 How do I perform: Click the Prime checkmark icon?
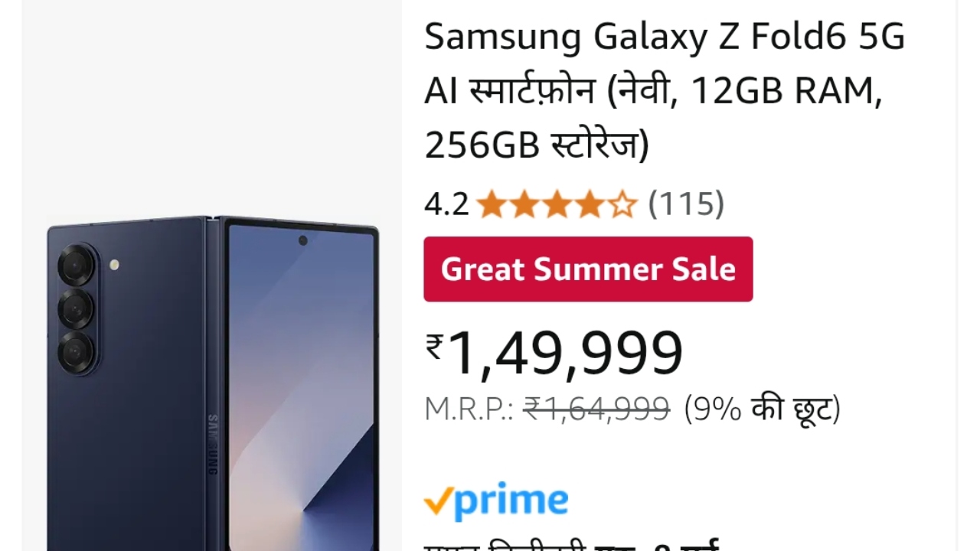point(437,500)
